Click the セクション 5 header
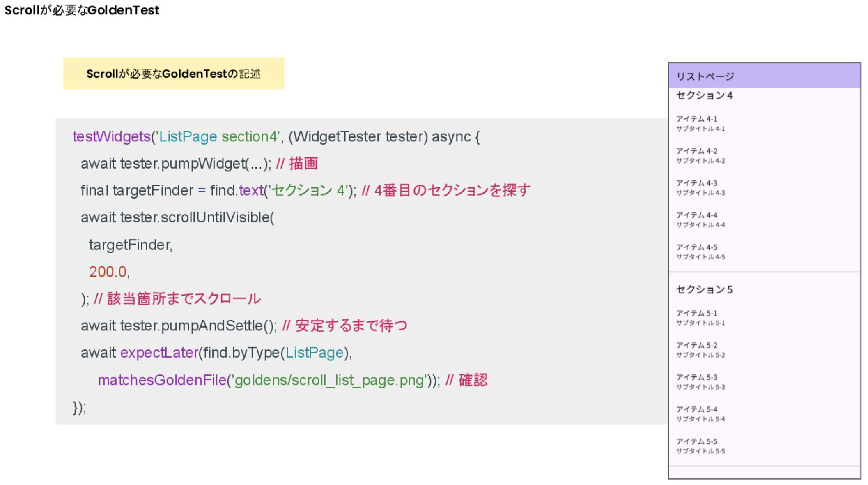This screenshot has height=485, width=868. (x=704, y=289)
